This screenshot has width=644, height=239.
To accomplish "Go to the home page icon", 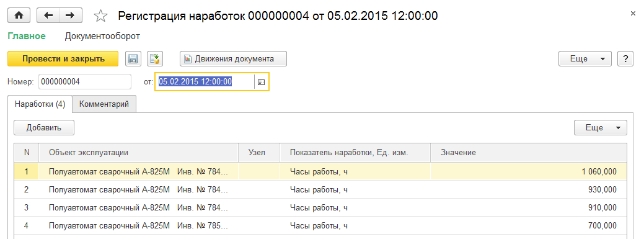I will pyautogui.click(x=19, y=16).
